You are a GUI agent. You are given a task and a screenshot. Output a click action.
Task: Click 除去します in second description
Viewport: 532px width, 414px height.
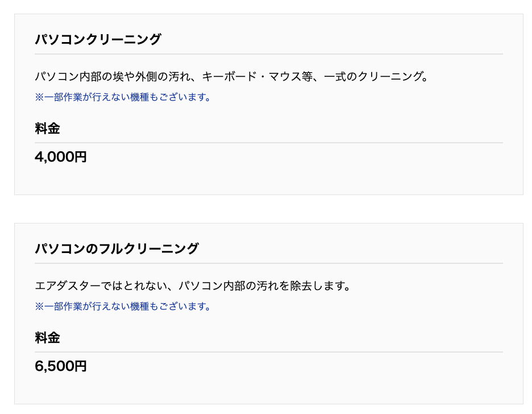coord(318,285)
